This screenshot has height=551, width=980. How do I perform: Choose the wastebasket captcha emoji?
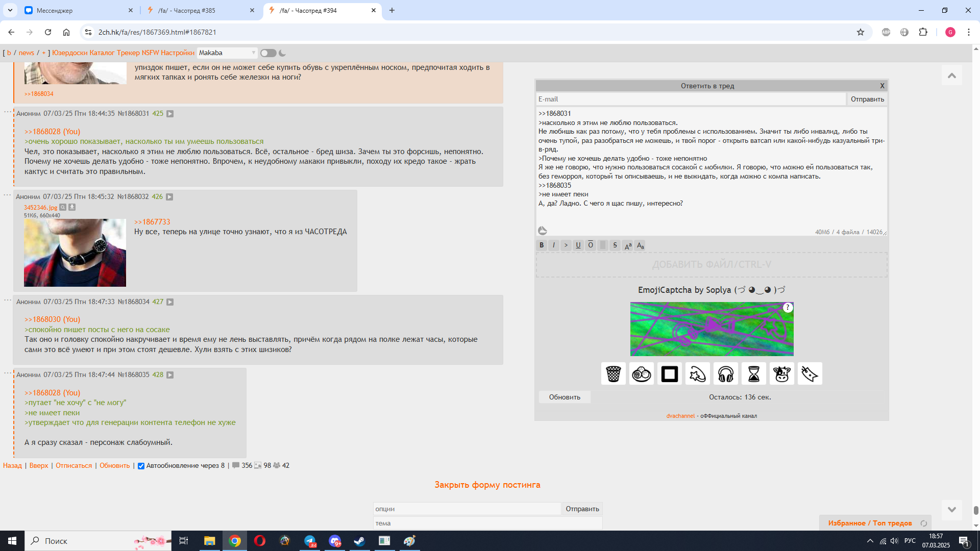613,374
